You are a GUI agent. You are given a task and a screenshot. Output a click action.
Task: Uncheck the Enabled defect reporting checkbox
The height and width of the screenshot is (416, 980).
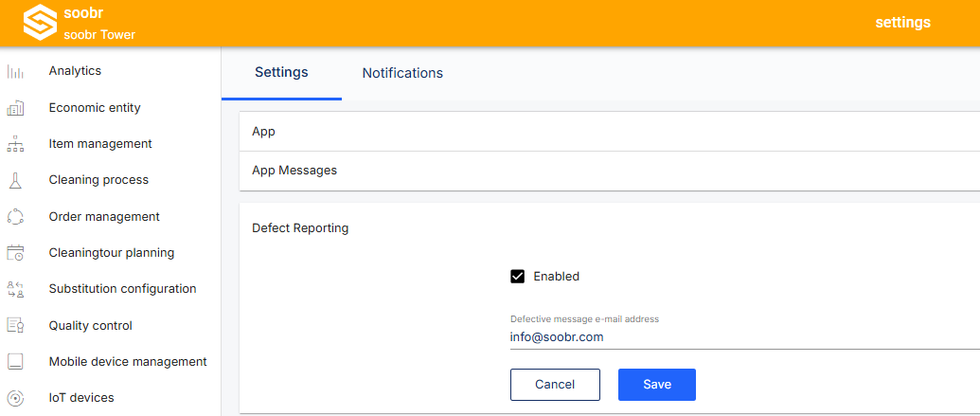pos(518,277)
